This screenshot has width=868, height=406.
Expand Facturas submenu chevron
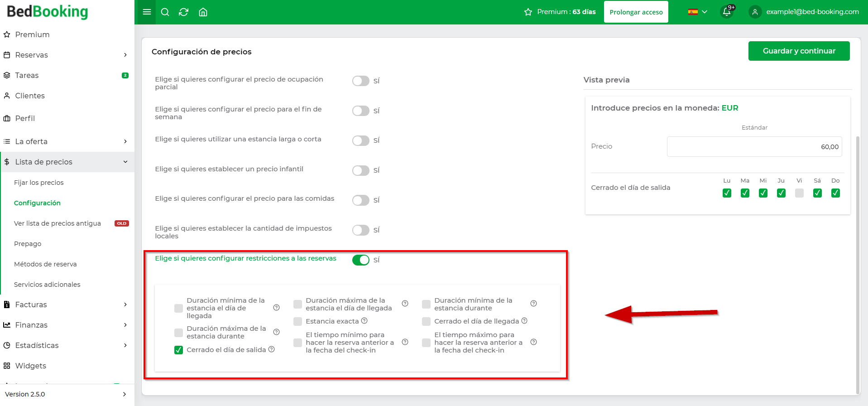point(125,304)
